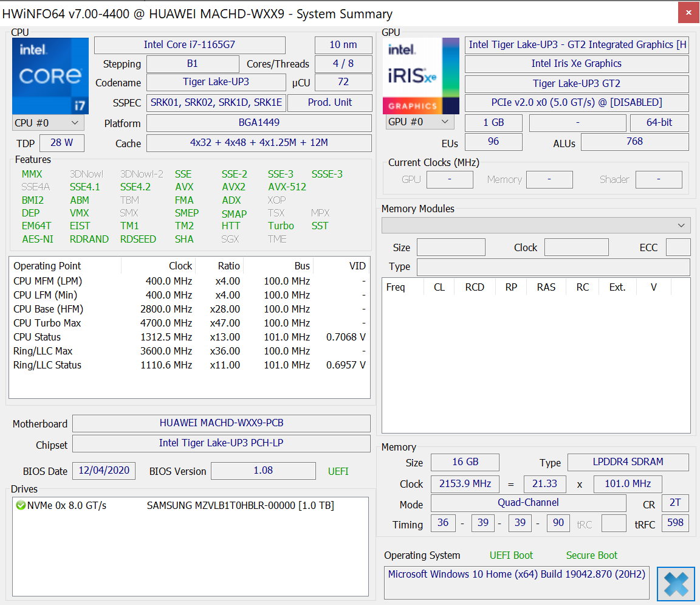Click the blue X close icon button
The image size is (700, 605).
click(676, 584)
